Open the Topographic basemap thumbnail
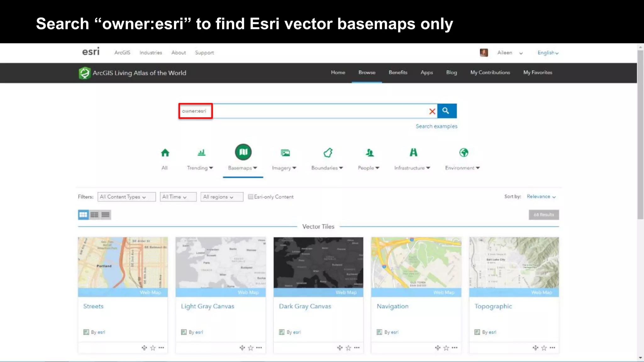 point(514,263)
